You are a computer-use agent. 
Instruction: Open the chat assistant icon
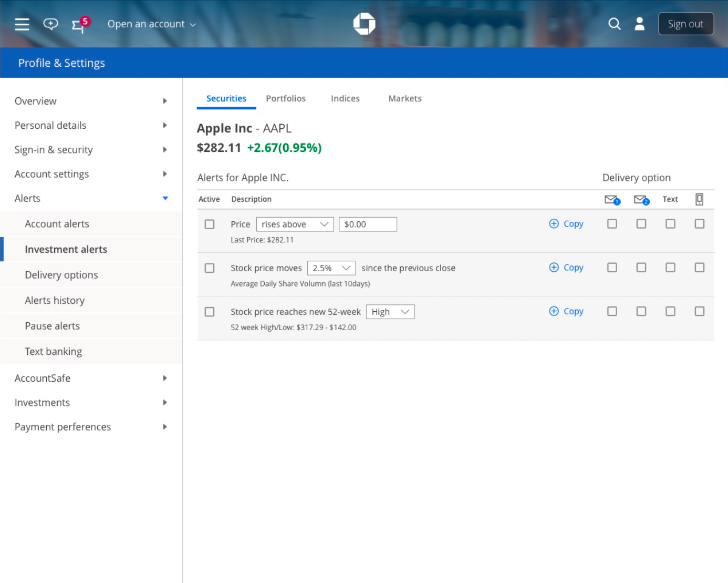(x=50, y=24)
